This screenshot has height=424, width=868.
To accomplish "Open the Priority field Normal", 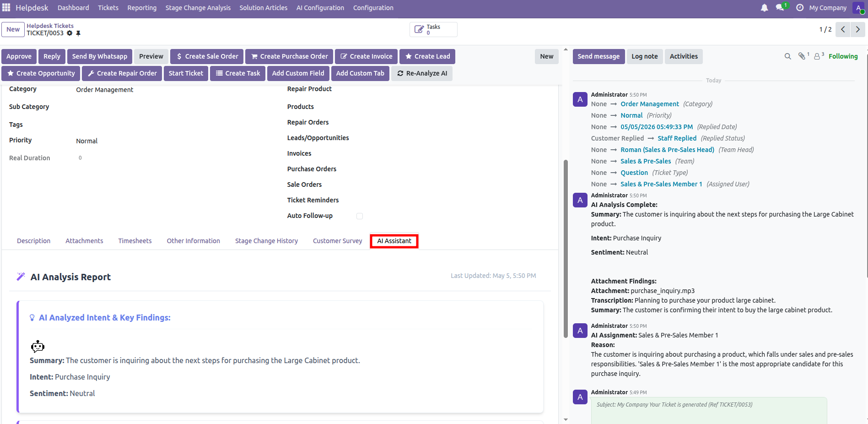I will (x=86, y=141).
